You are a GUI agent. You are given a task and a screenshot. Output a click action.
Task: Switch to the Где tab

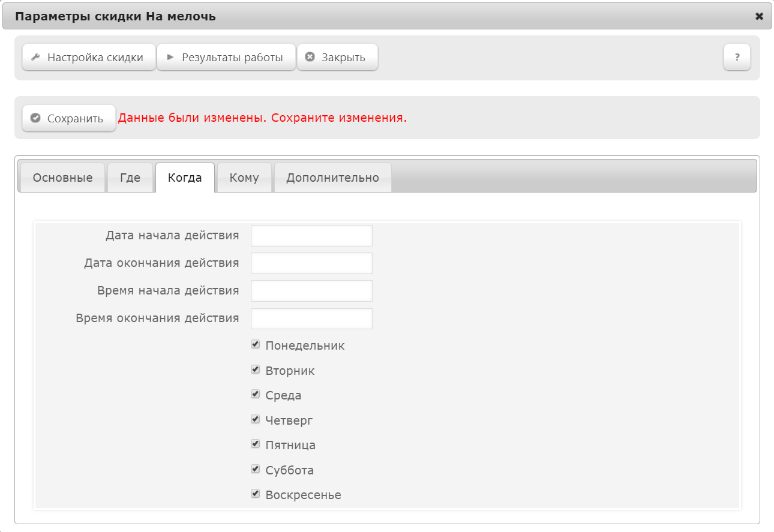pos(130,178)
